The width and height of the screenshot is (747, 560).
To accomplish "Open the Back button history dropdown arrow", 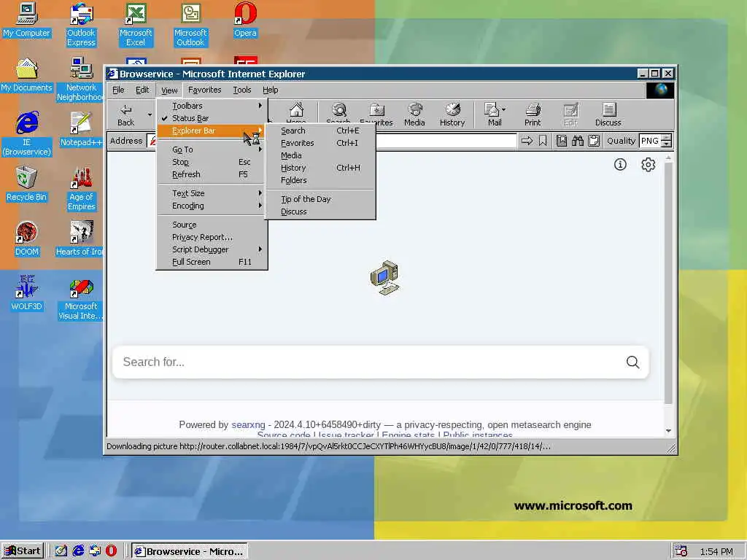I will click(150, 114).
